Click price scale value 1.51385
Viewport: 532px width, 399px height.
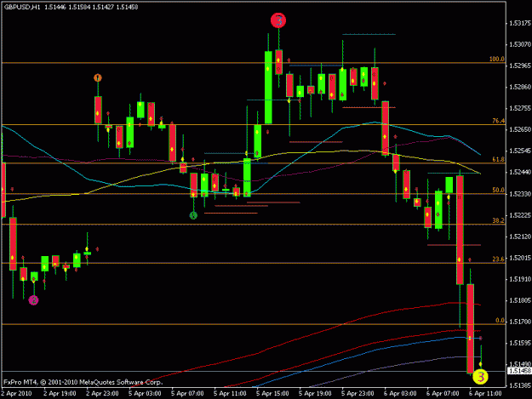tap(520, 385)
